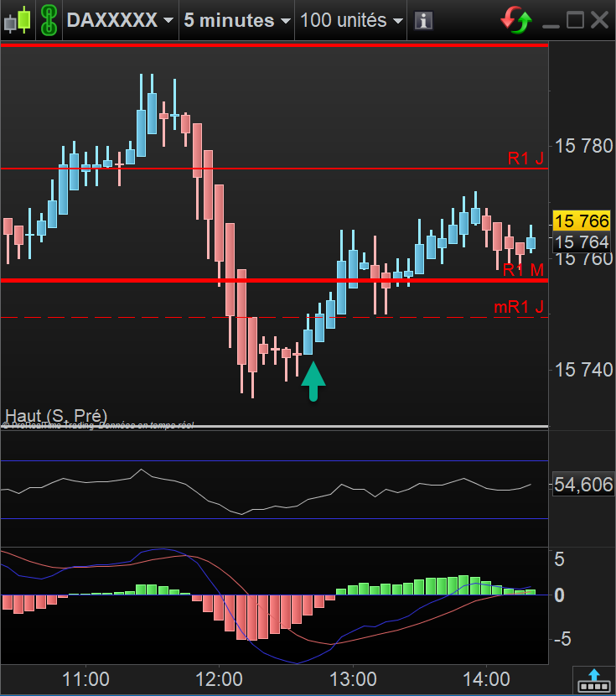Screen dimensions: 616x696
Task: Click the blue arrow keyboard icon
Action: click(594, 681)
